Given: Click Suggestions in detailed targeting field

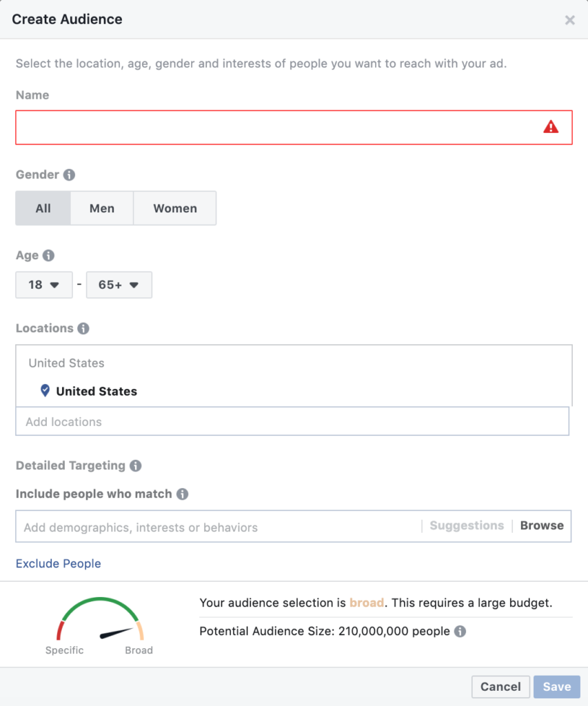Looking at the screenshot, I should click(467, 525).
